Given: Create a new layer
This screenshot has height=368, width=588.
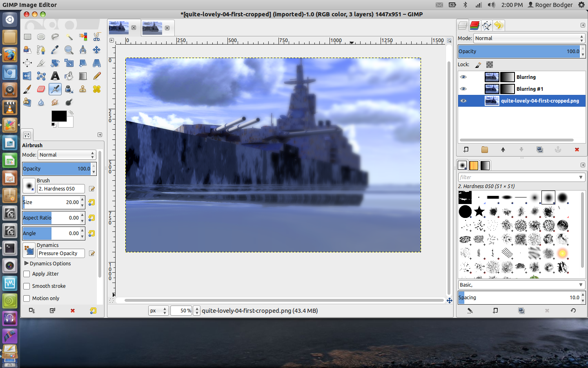Looking at the screenshot, I should pyautogui.click(x=466, y=150).
